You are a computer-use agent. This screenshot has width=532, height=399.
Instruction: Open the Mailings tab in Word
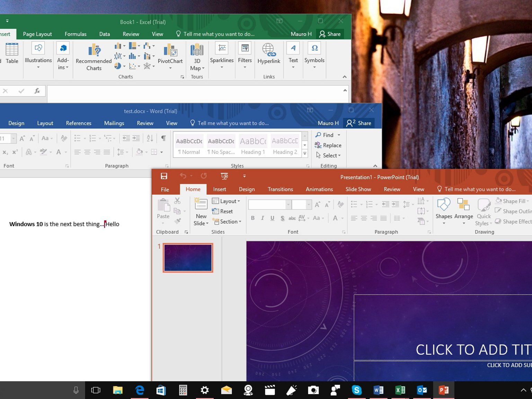114,123
